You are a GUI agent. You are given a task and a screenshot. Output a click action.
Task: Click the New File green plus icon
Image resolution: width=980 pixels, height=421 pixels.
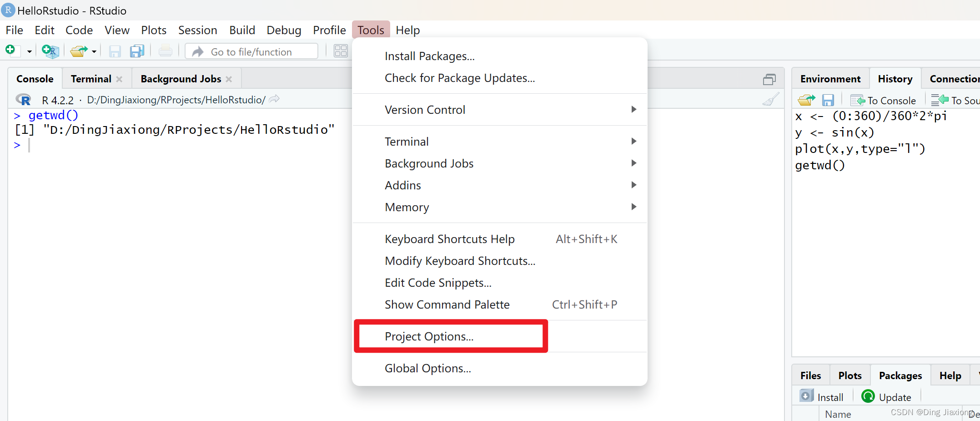(x=10, y=50)
